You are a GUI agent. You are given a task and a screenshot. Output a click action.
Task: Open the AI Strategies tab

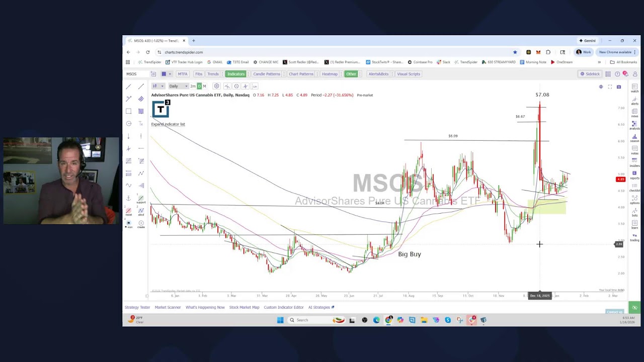pos(321,307)
